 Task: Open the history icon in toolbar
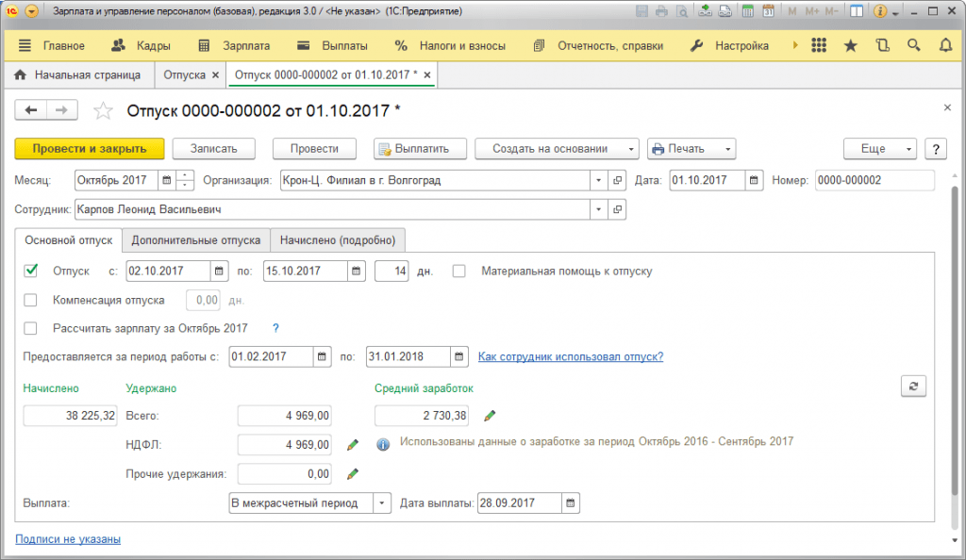tap(883, 45)
